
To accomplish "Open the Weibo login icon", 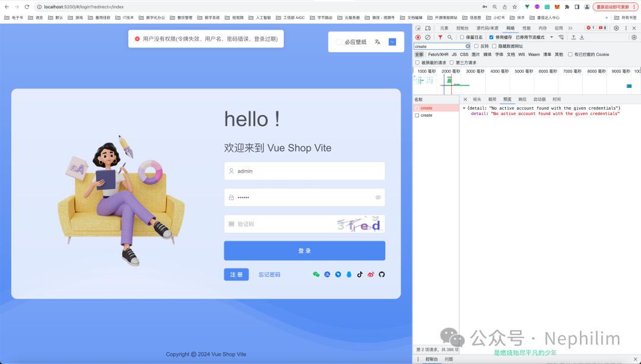I will [x=371, y=274].
